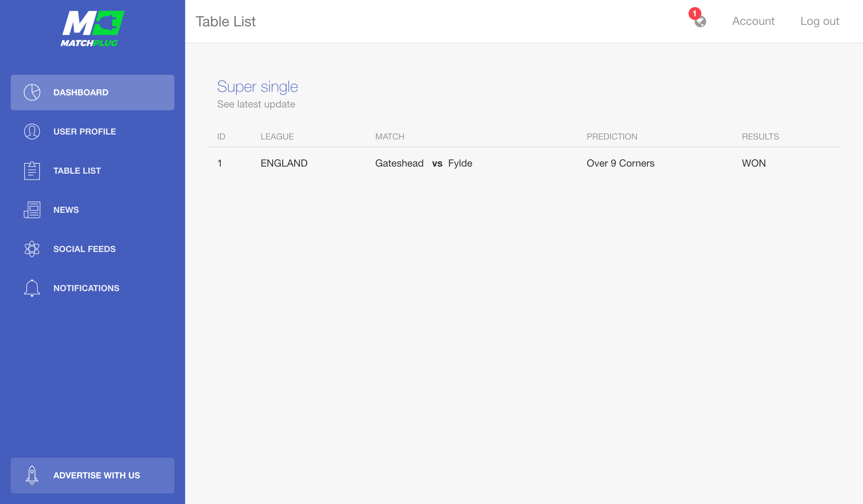Screen dimensions: 863x504
Task: Click Log out in header
Action: (x=820, y=21)
